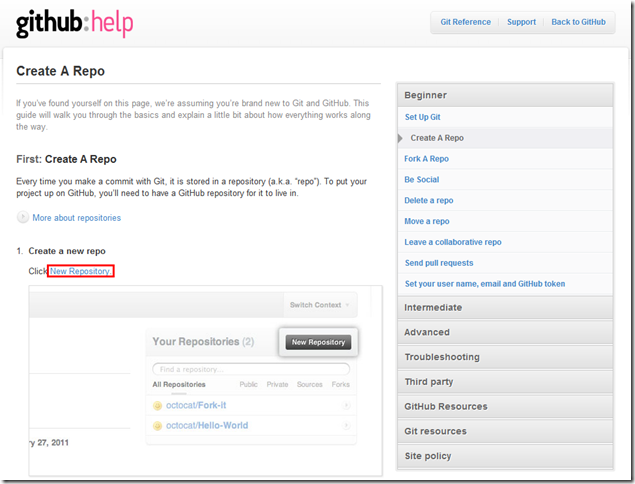This screenshot has width=635, height=484.
Task: Expand the Third party section
Action: click(505, 382)
